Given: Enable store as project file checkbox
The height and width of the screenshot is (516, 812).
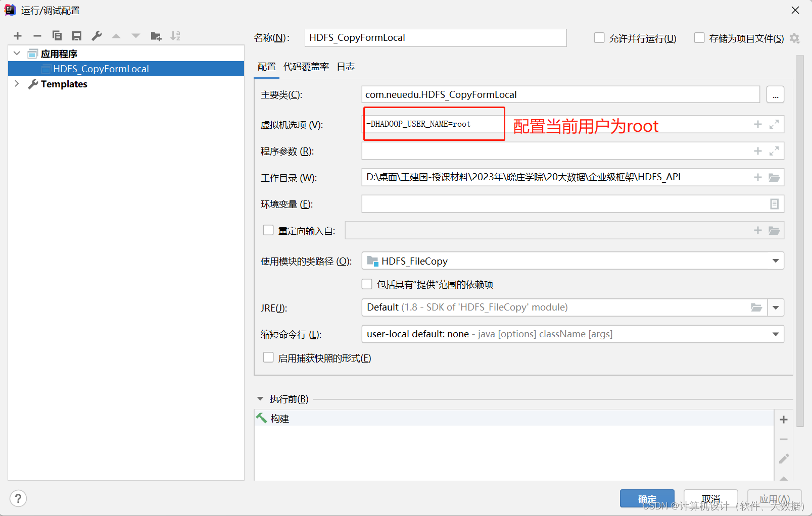Looking at the screenshot, I should [699, 38].
